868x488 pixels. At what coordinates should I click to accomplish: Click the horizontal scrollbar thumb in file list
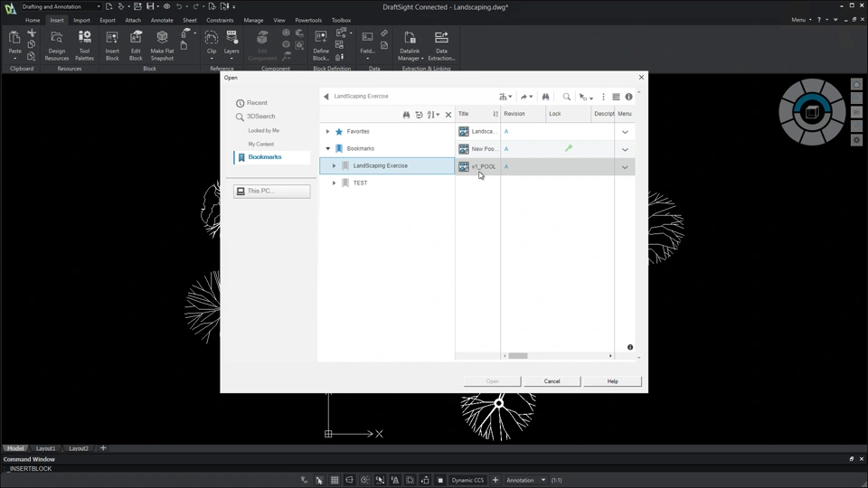517,356
